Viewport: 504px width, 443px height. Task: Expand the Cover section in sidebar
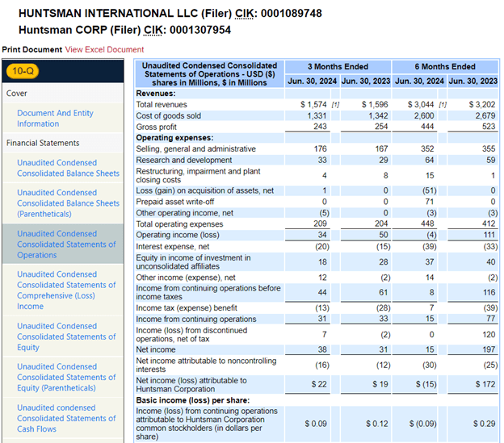point(17,94)
